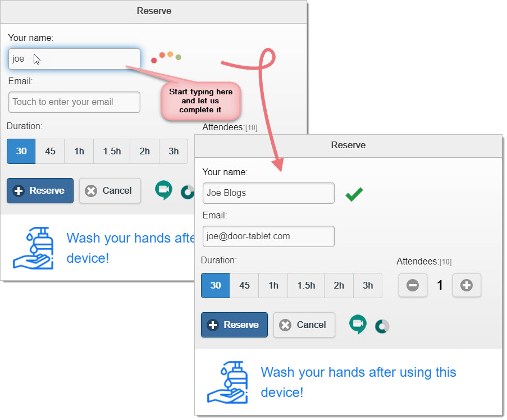
Task: Focus the email field showing joe@door-tablet.com
Action: coord(268,236)
